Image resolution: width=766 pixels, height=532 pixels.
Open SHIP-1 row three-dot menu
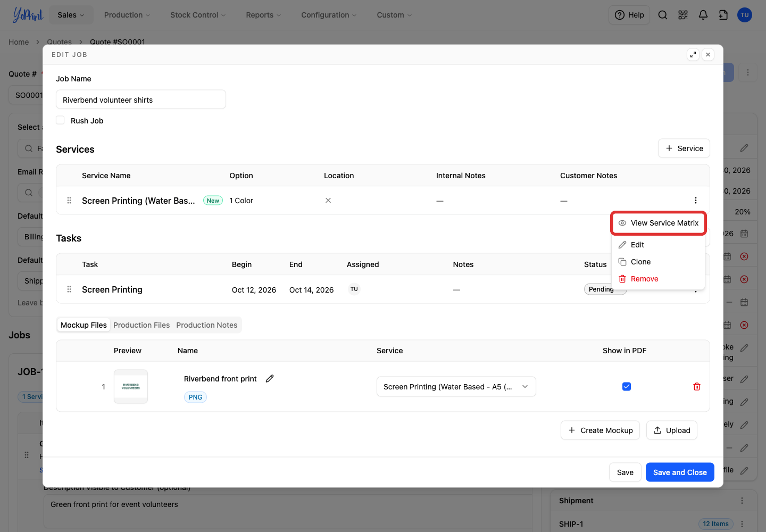742,524
